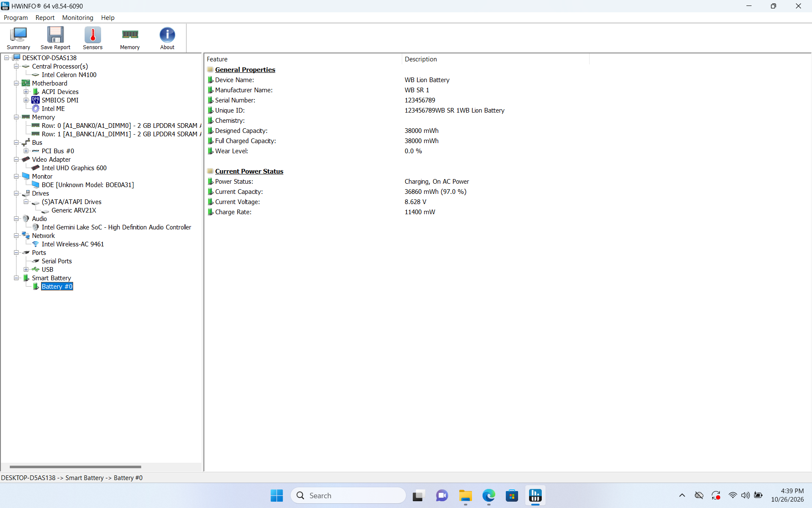Expand the PCI Bus #0 node
The image size is (812, 508).
(x=26, y=151)
